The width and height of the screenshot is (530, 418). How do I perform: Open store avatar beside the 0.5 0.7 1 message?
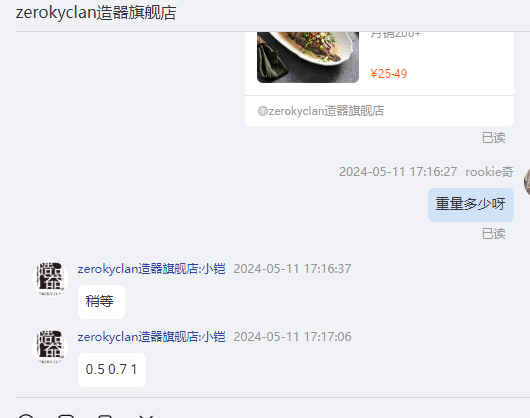pyautogui.click(x=50, y=347)
